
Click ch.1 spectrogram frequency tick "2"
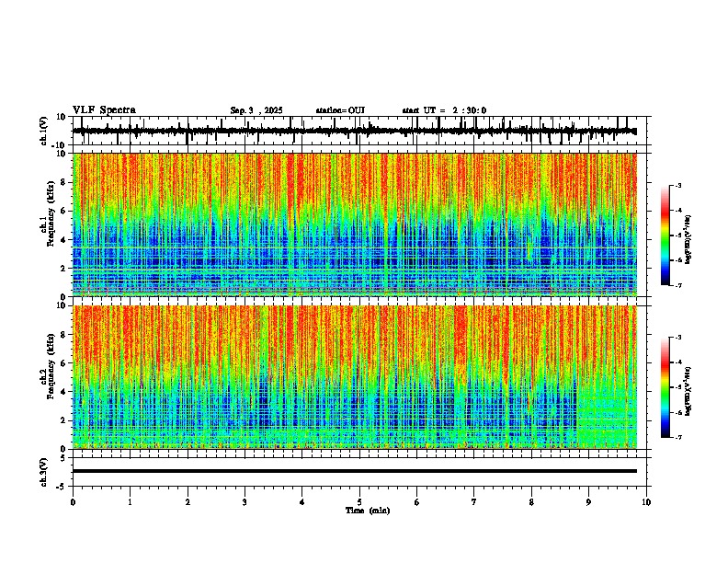point(63,269)
